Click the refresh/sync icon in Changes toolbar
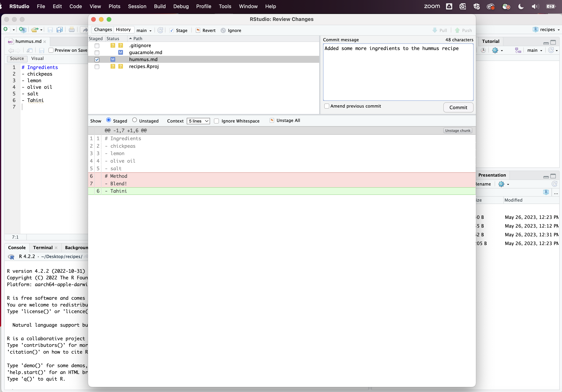The image size is (562, 392). [161, 30]
